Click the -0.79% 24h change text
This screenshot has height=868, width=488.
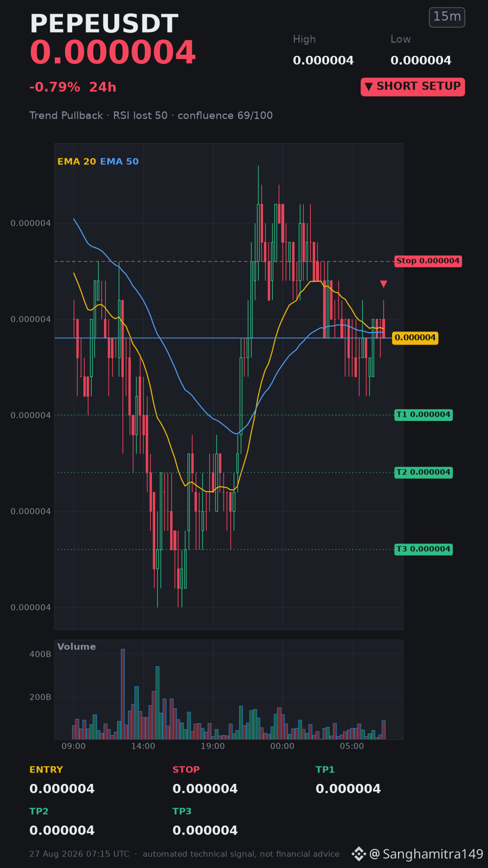coord(73,87)
